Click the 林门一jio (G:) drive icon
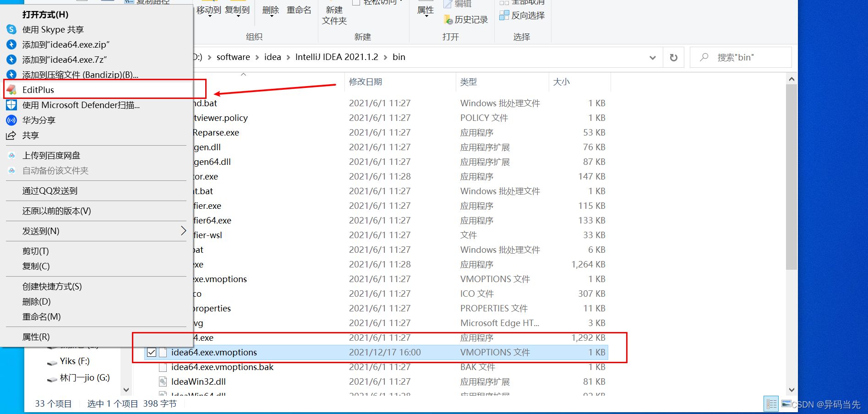 [x=52, y=379]
